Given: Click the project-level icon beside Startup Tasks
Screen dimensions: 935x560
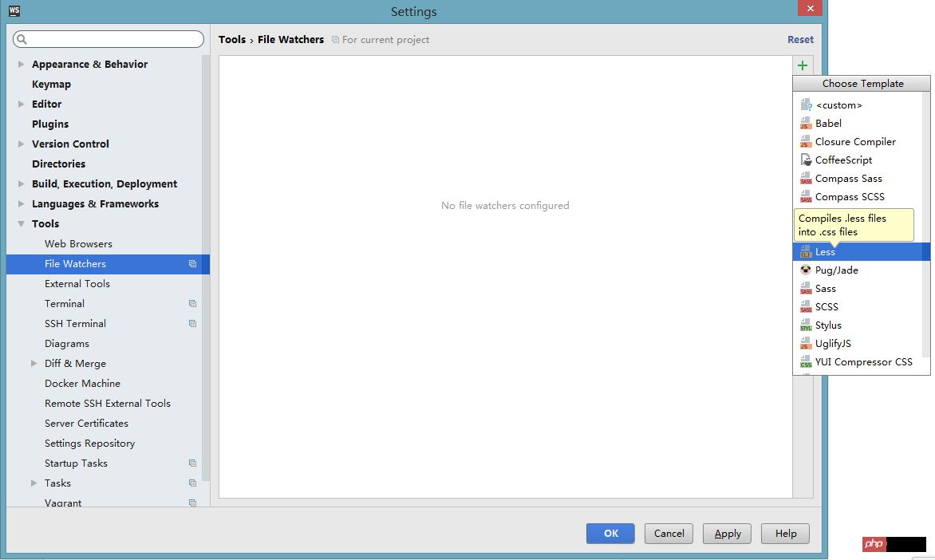Looking at the screenshot, I should click(x=192, y=463).
